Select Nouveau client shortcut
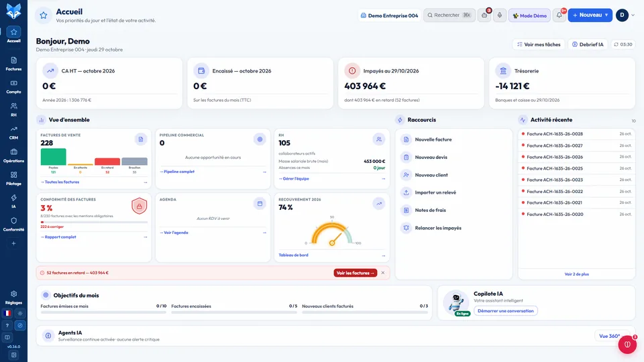 [x=453, y=175]
